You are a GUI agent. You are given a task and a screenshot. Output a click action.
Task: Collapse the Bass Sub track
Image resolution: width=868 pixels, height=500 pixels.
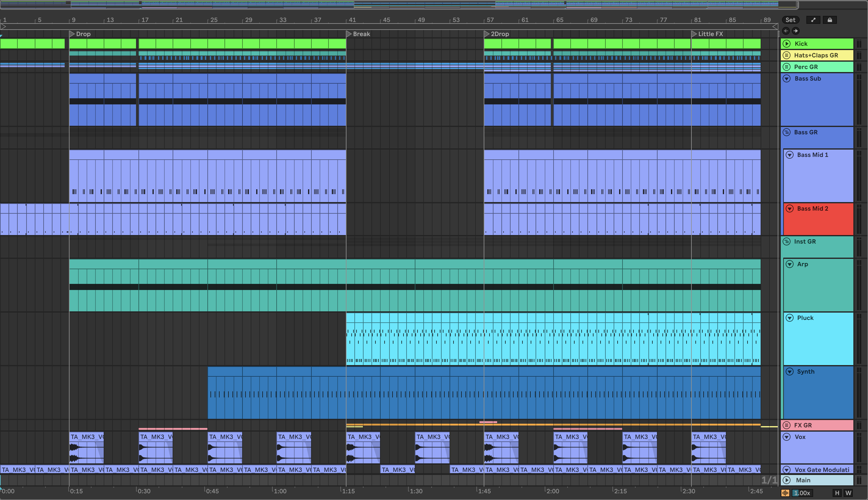pos(787,79)
